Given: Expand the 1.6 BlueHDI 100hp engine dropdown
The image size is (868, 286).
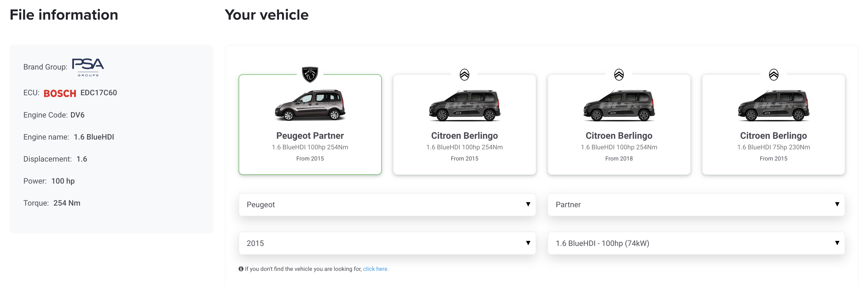Looking at the screenshot, I should tap(696, 243).
